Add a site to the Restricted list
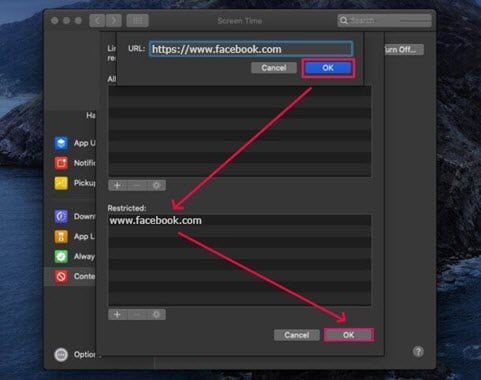481x380 pixels. coord(117,314)
